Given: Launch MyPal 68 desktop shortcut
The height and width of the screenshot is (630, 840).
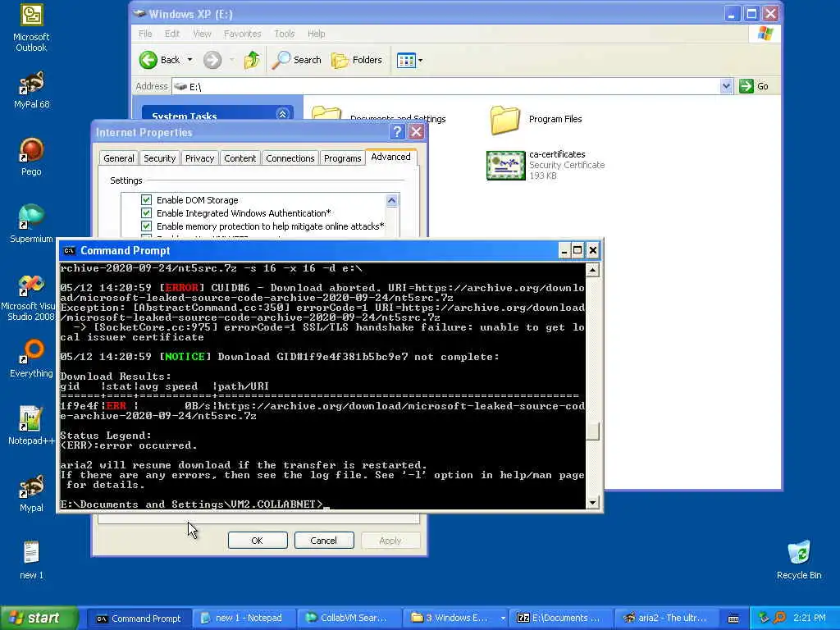Looking at the screenshot, I should pyautogui.click(x=31, y=90).
